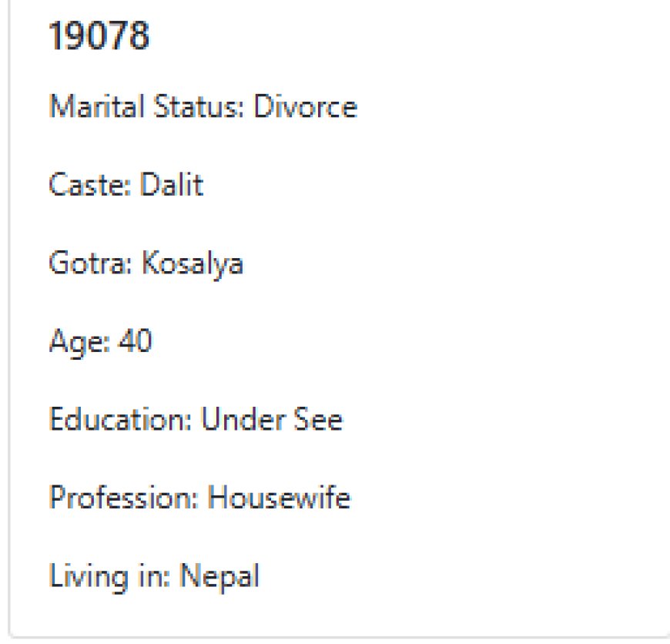
Task: Open profile ID 19078 heading
Action: coord(99,36)
